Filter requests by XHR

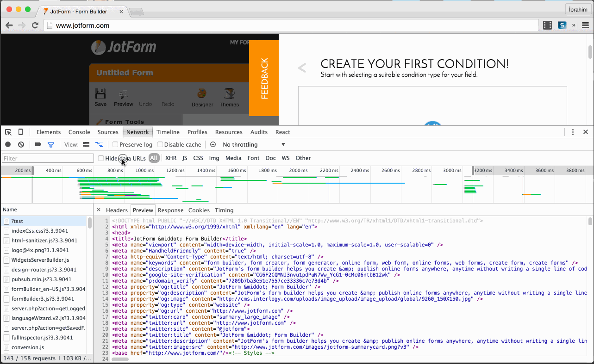coord(171,158)
